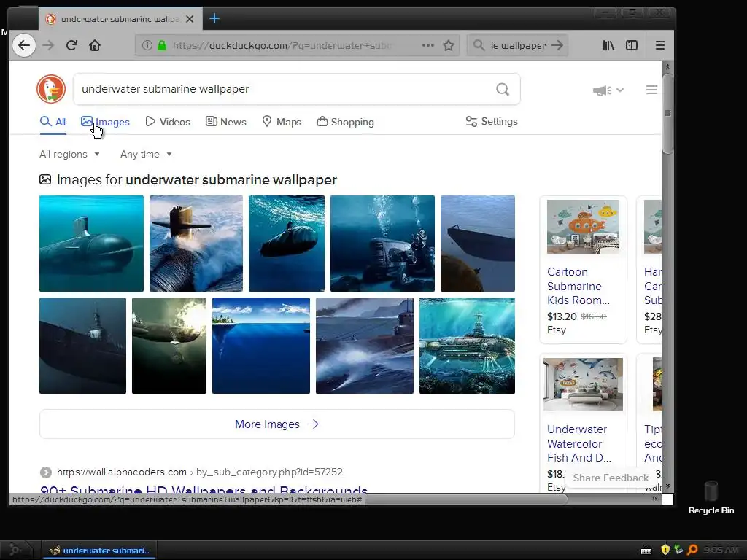Open the Cartoon Submarine Kids Room product link
The width and height of the screenshot is (747, 560).
tap(578, 286)
